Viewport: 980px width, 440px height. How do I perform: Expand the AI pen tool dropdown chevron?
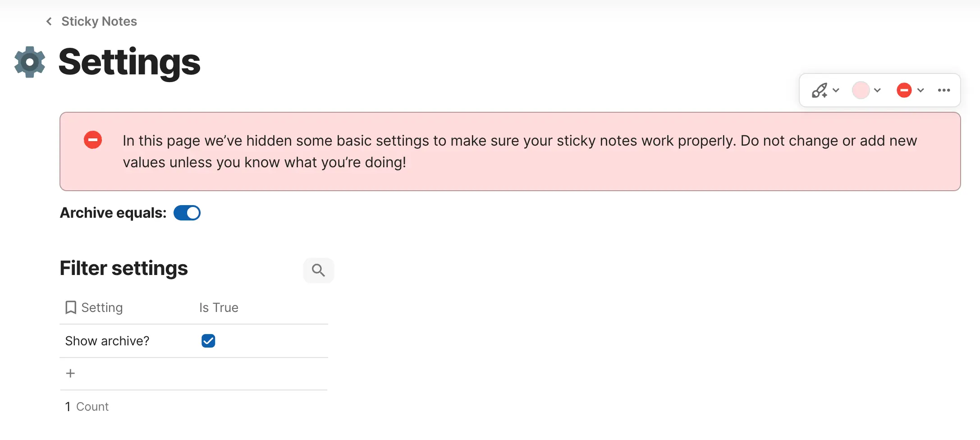(836, 90)
